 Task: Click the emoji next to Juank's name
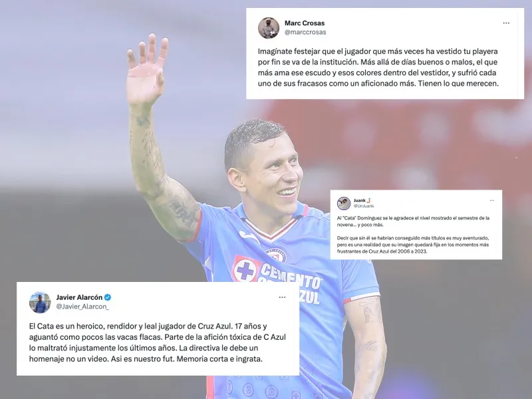tap(368, 201)
